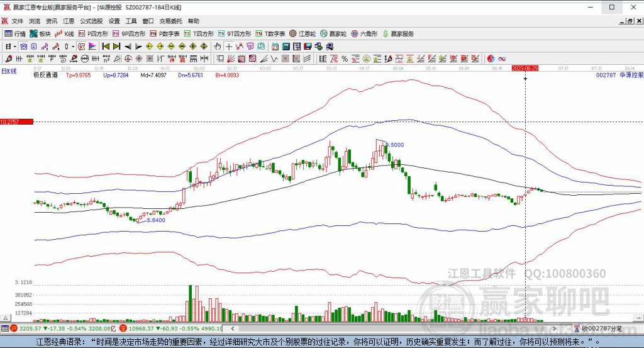The width and height of the screenshot is (644, 348).
Task: Expand the candlestick style dropdown arrow
Action: tap(73, 47)
